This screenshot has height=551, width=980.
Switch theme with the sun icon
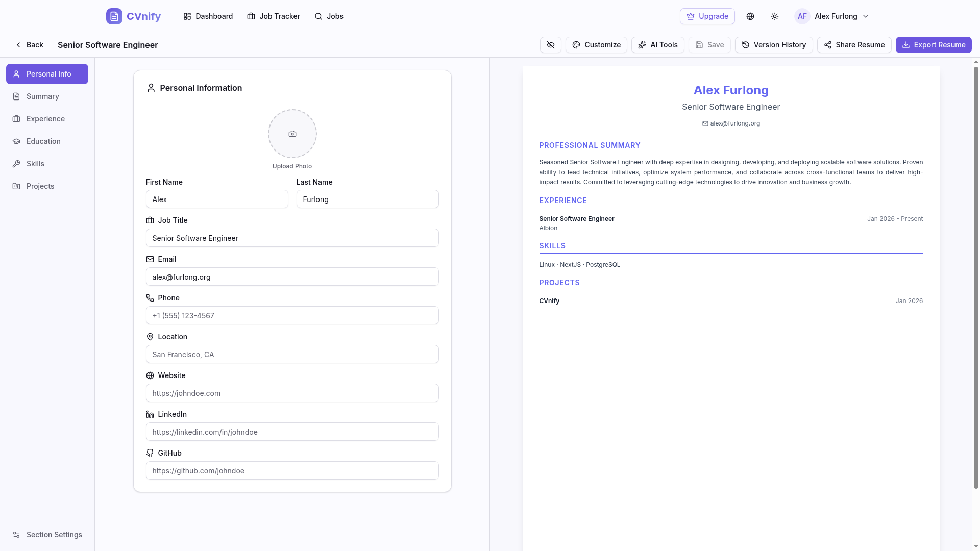click(x=774, y=16)
